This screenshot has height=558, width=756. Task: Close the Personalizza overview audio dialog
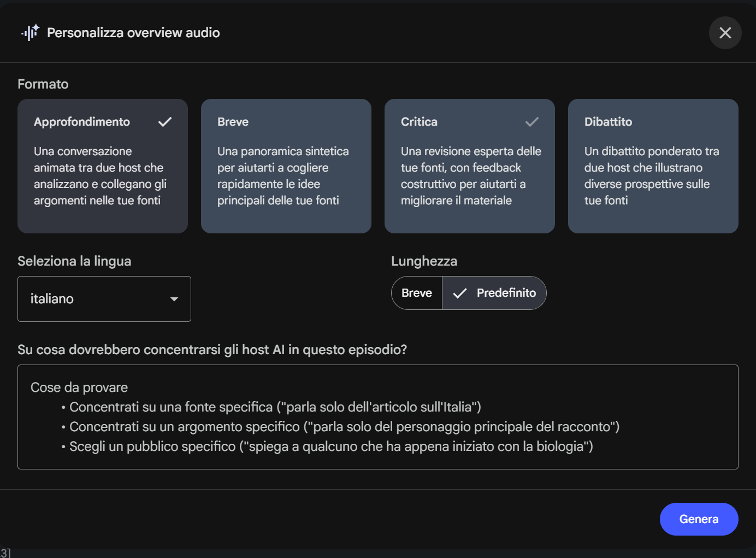(725, 33)
